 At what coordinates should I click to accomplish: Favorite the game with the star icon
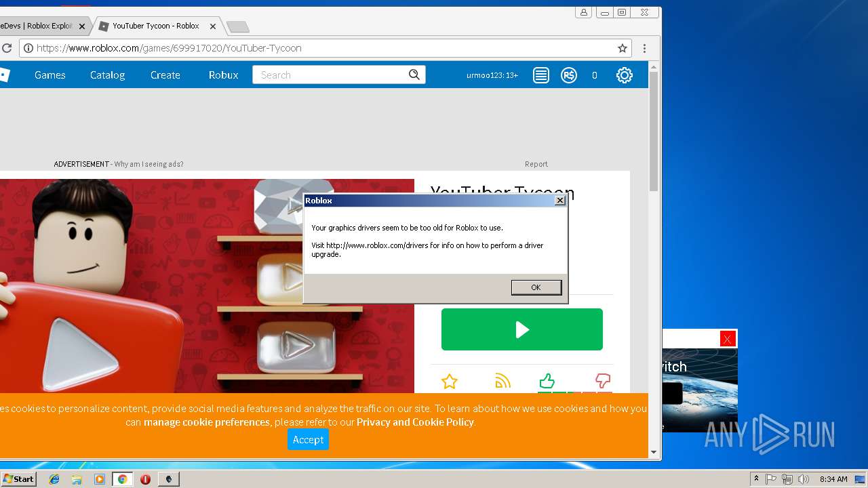(x=449, y=382)
